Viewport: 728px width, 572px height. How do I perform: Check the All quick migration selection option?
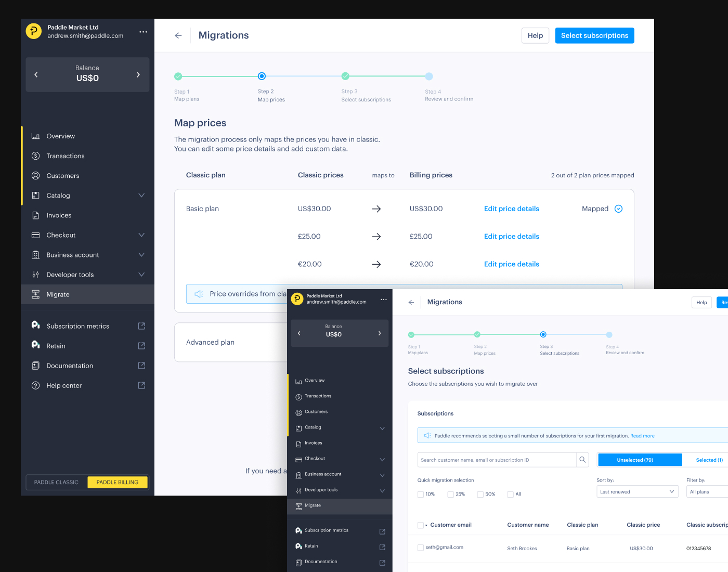pyautogui.click(x=510, y=494)
